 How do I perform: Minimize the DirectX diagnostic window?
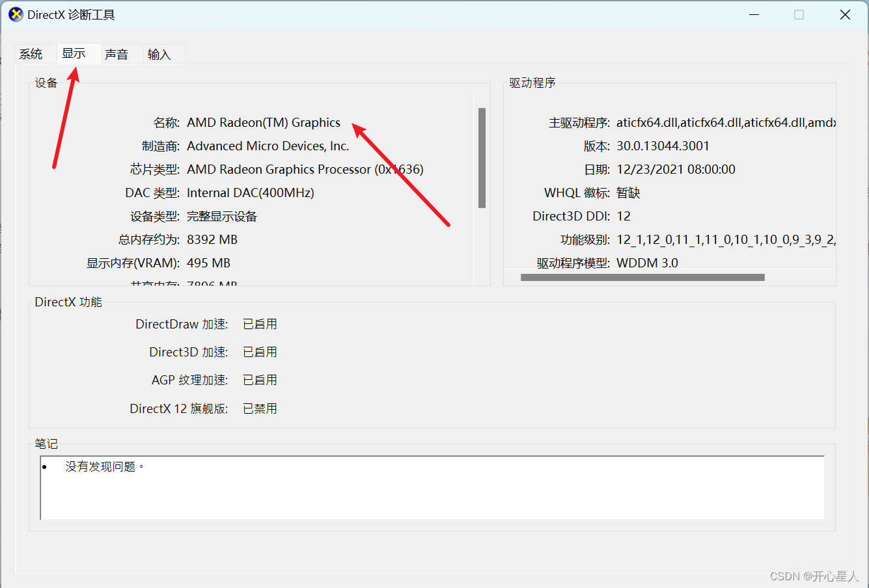coord(754,14)
